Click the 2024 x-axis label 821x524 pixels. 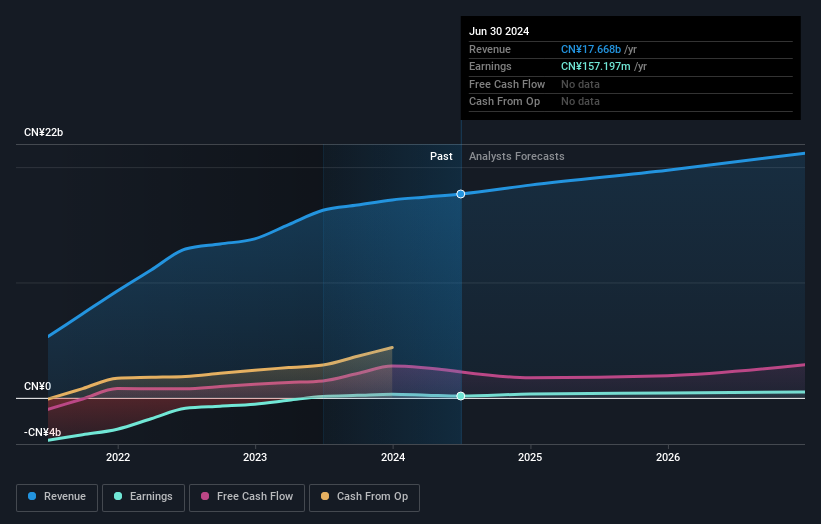tap(393, 458)
